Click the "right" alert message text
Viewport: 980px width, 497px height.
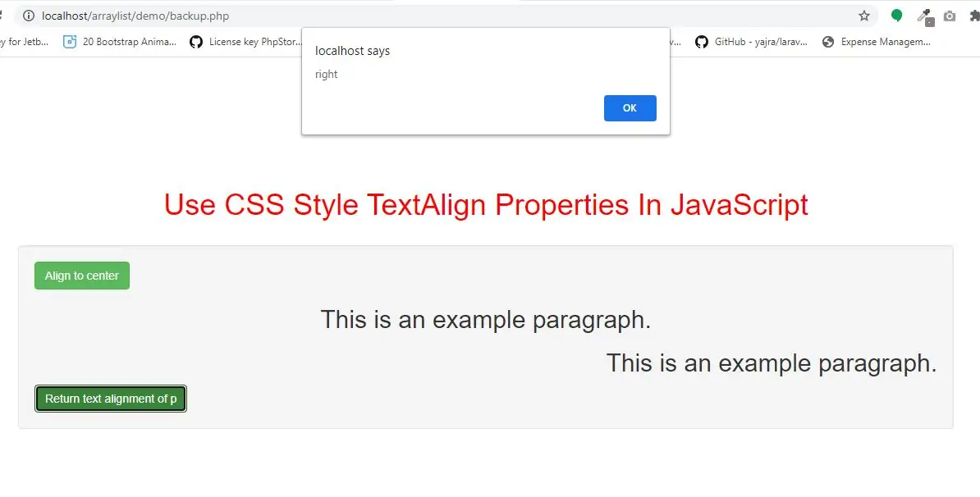pos(326,75)
